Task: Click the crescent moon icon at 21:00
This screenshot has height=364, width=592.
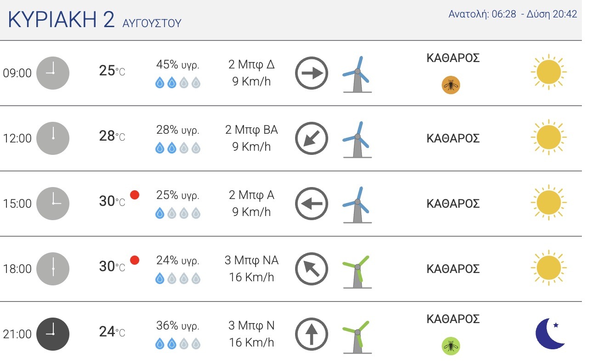Action: coord(550,333)
